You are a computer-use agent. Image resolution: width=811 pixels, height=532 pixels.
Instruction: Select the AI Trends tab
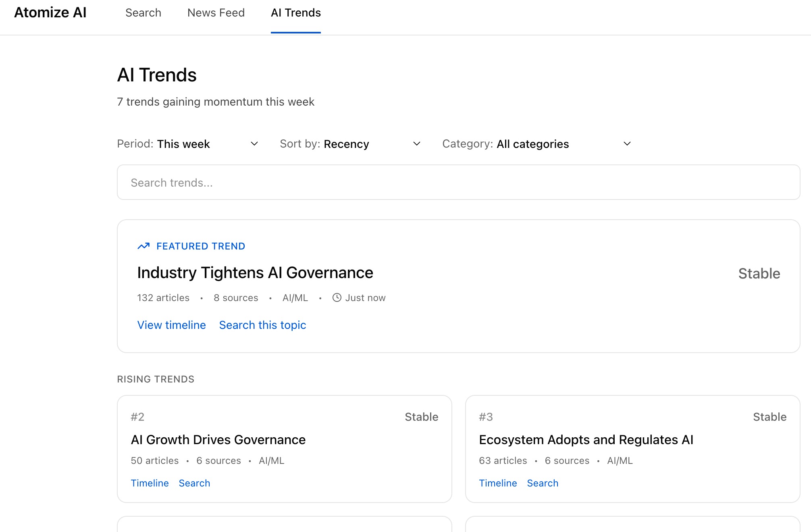295,12
